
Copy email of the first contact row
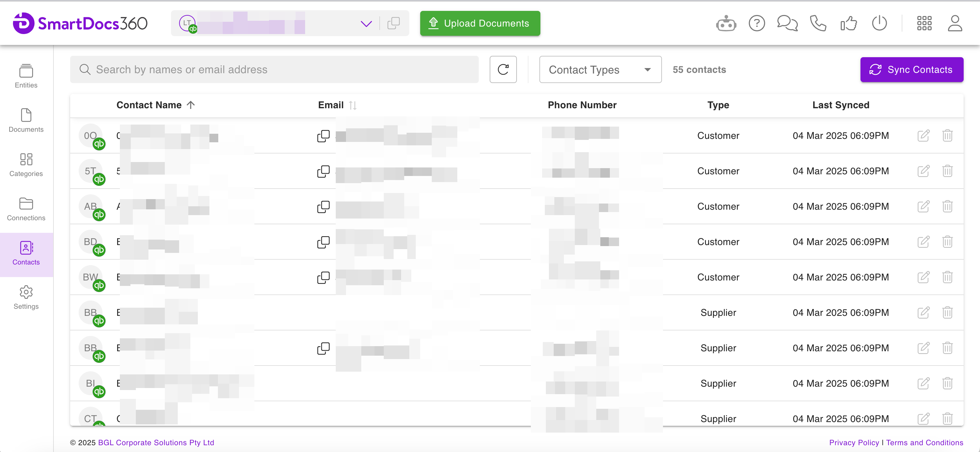point(323,136)
